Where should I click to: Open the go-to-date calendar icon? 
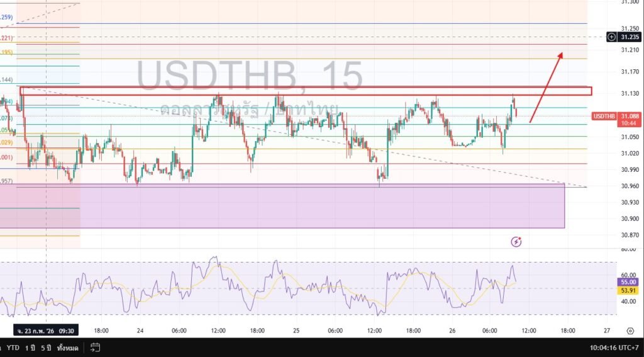pos(96,346)
